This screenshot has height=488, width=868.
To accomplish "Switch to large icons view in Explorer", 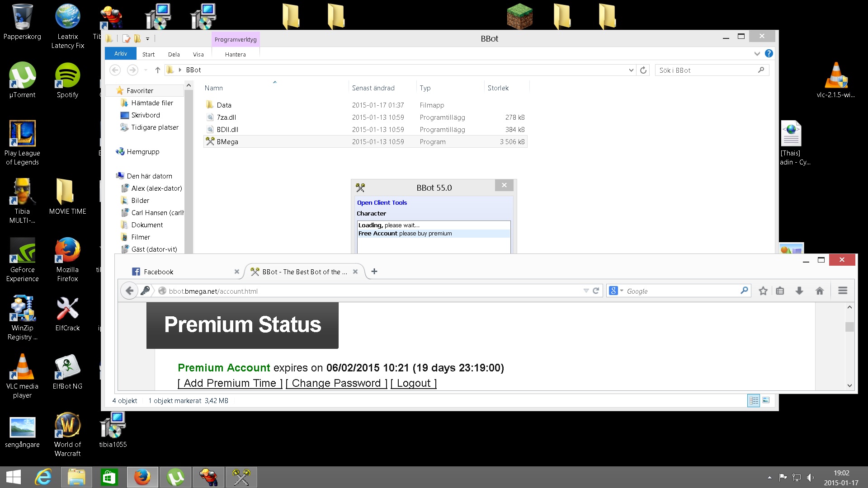I will 766,400.
